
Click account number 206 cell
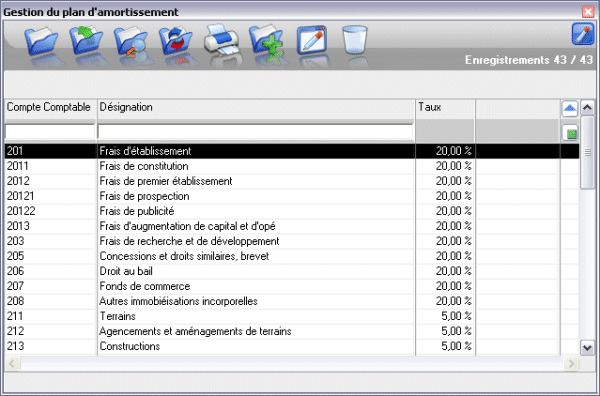(51, 271)
